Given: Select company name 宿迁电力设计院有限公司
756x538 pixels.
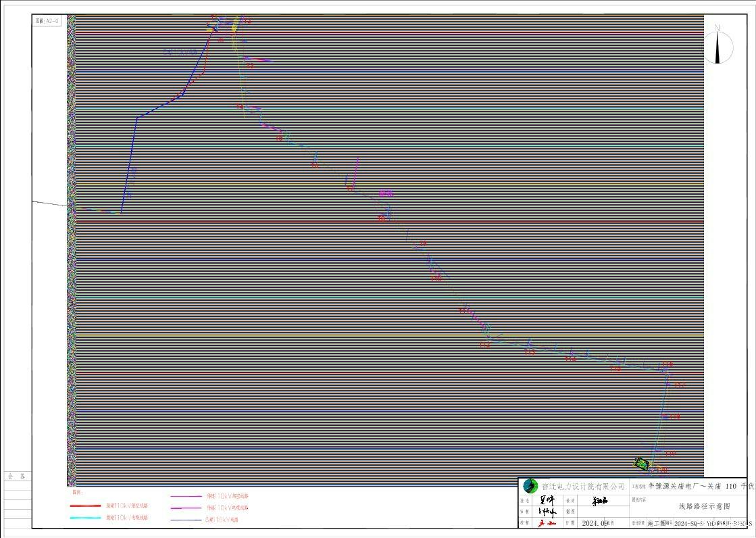Looking at the screenshot, I should (583, 487).
